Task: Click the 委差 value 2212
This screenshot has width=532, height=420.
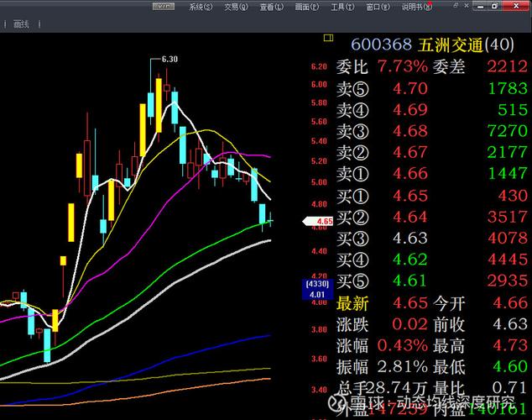Action: click(x=508, y=66)
